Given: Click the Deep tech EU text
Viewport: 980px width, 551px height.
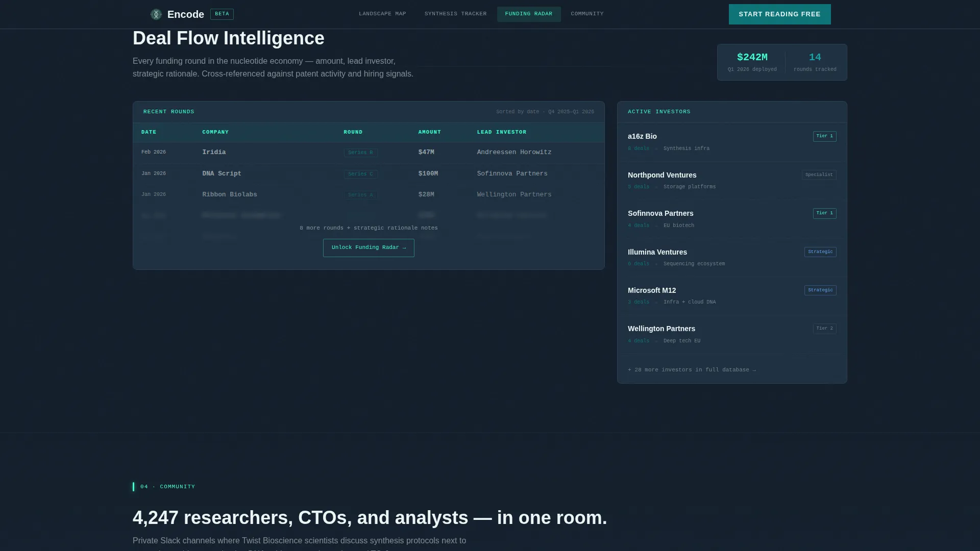Looking at the screenshot, I should [682, 341].
